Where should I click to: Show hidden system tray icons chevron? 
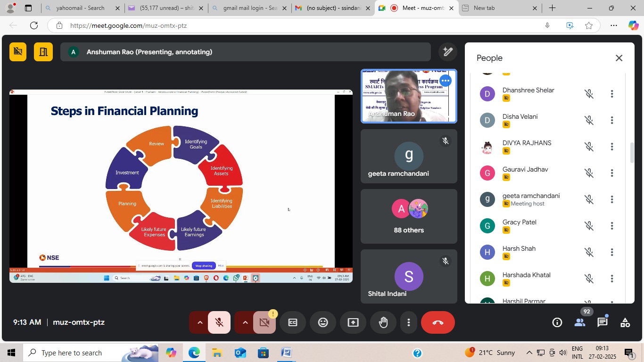529,353
